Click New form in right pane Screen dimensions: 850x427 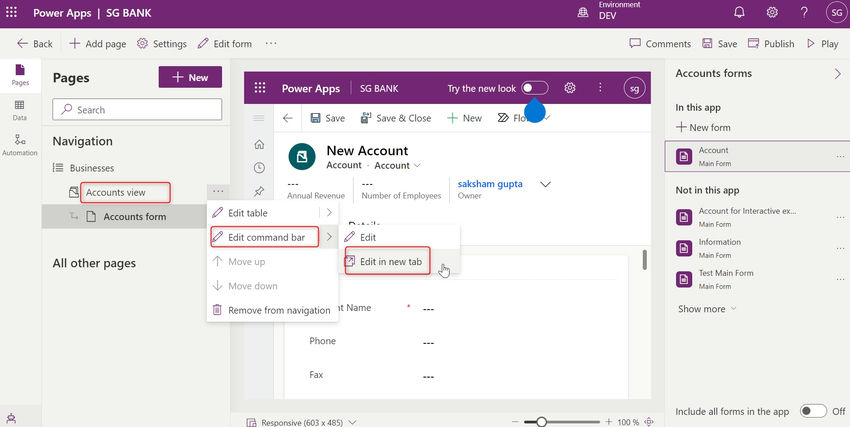(703, 127)
